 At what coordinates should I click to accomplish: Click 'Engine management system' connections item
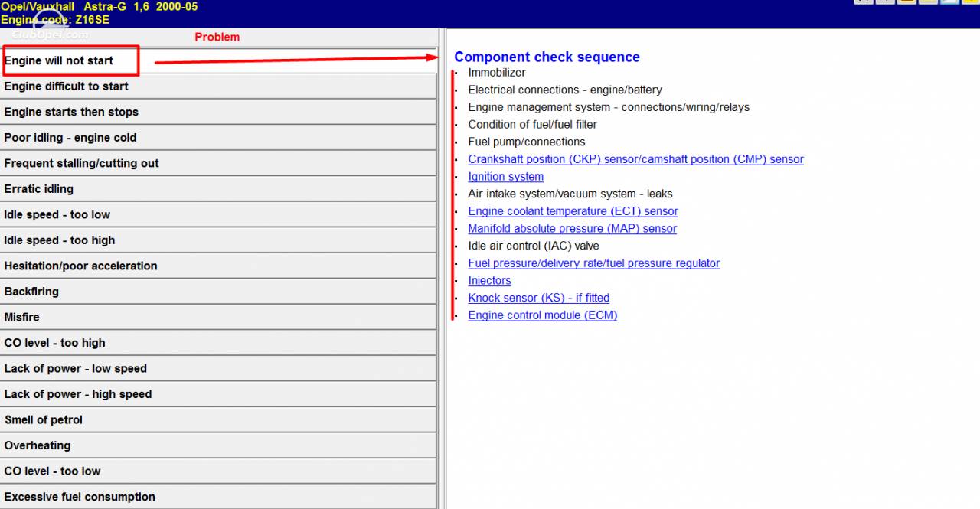point(609,107)
